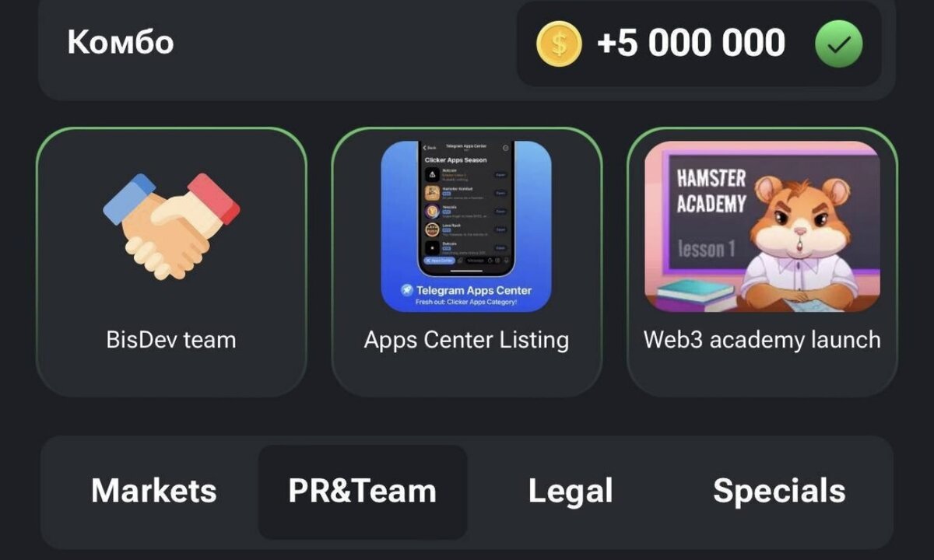Open the Telegram Apps Center thumbnail
This screenshot has height=560, width=934.
[466, 226]
